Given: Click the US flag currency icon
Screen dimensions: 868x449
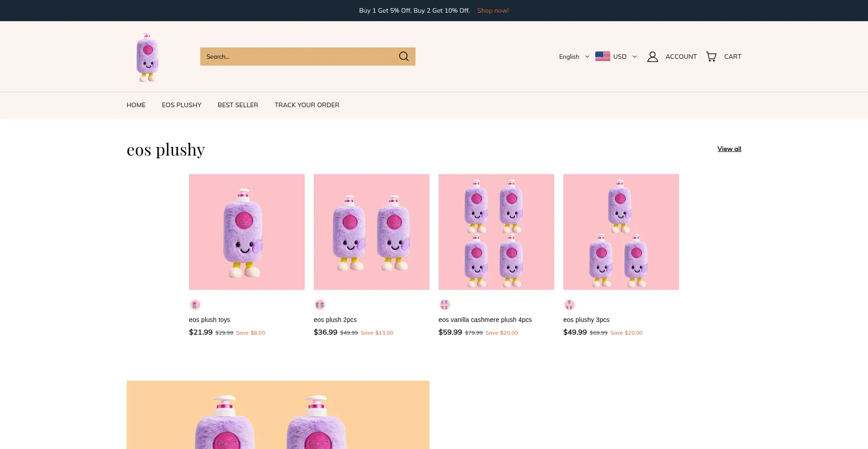Looking at the screenshot, I should click(603, 57).
